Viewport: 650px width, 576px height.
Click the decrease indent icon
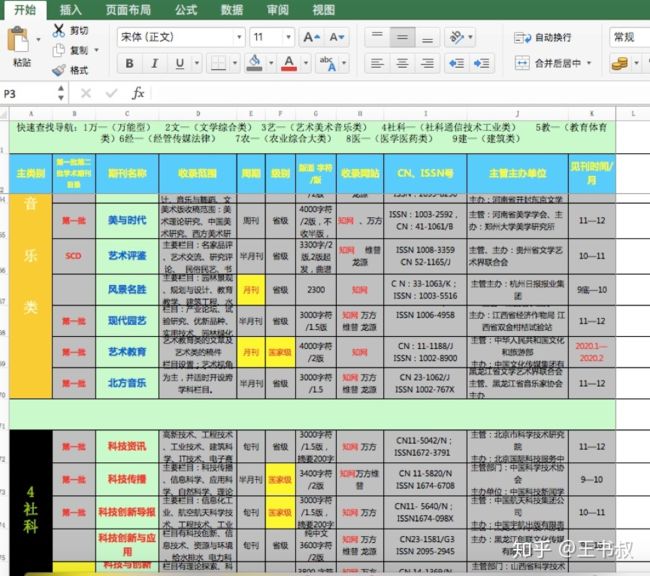[457, 63]
